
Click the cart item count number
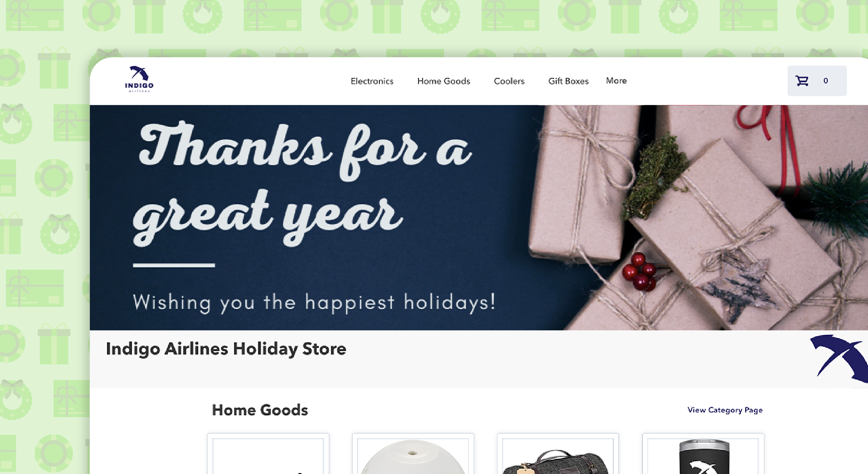(x=825, y=81)
